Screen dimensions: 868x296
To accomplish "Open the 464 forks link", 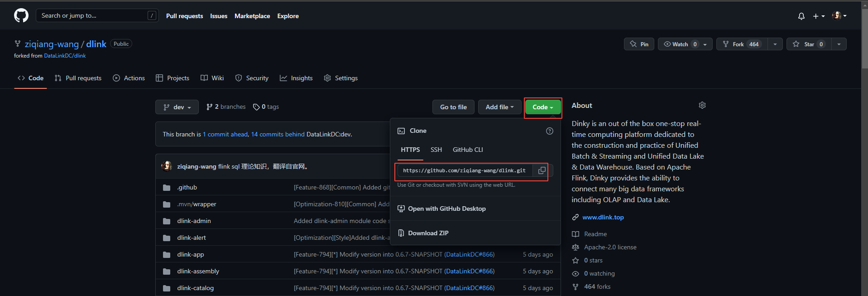I will point(591,286).
